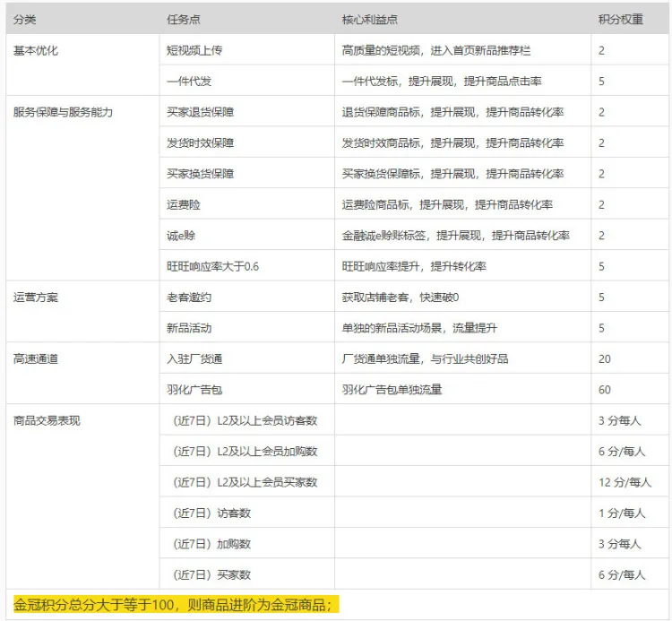The image size is (672, 621).
Task: Select the 运费险 task cell
Action: 247,204
